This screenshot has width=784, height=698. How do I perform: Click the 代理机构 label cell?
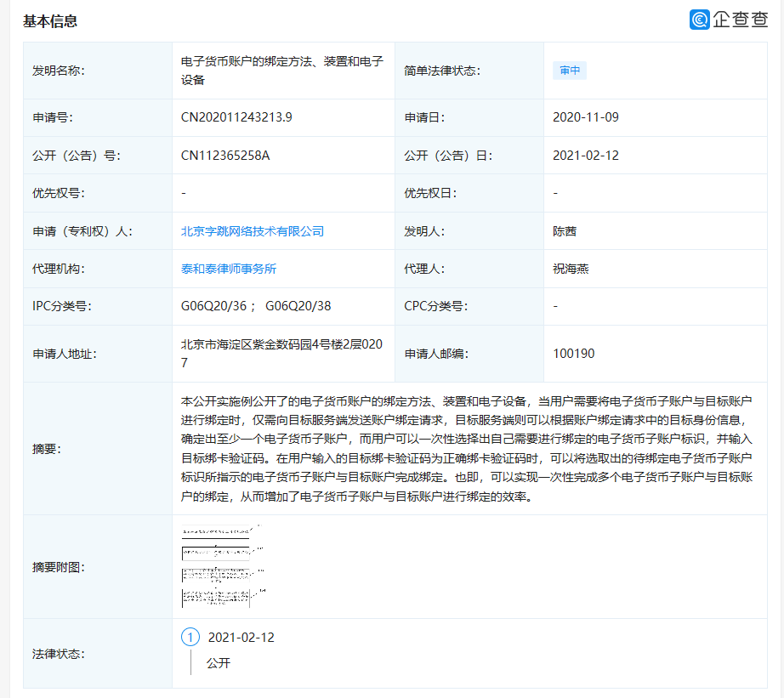pyautogui.click(x=98, y=269)
